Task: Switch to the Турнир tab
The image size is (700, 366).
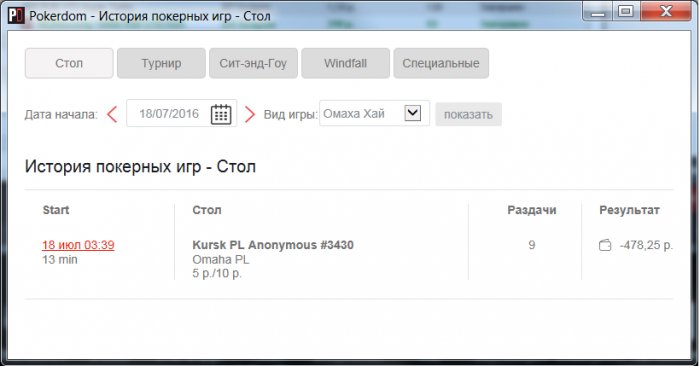Action: point(161,63)
